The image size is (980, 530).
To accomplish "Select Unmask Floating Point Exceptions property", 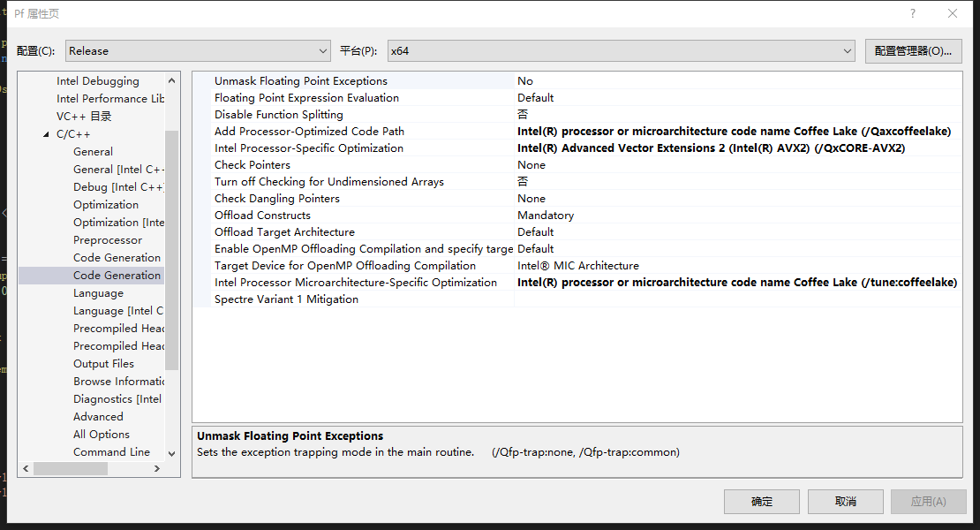I will coord(301,80).
